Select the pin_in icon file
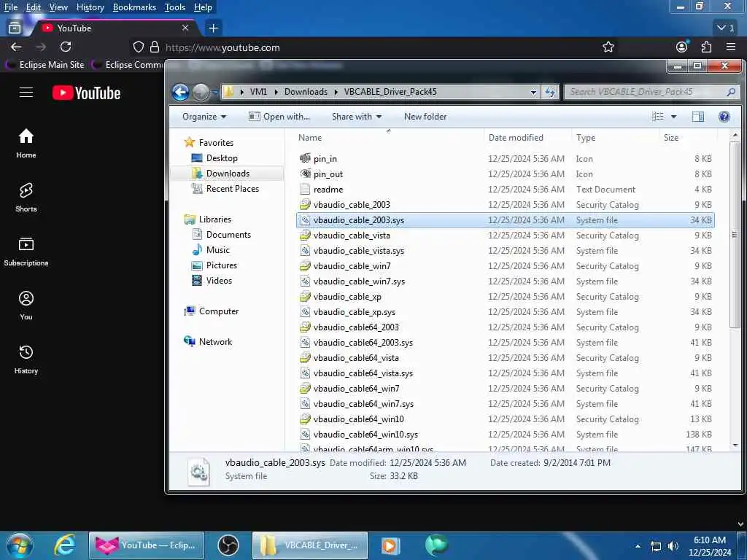This screenshot has width=747, height=560. [506, 158]
